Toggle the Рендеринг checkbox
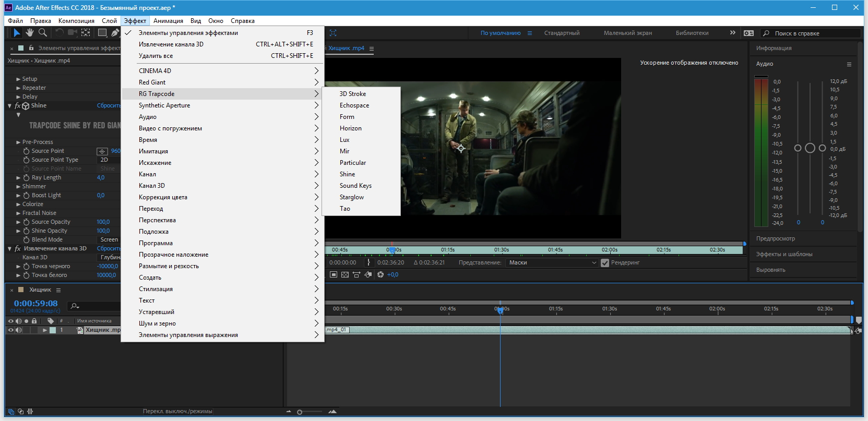This screenshot has width=868, height=421. click(x=605, y=262)
